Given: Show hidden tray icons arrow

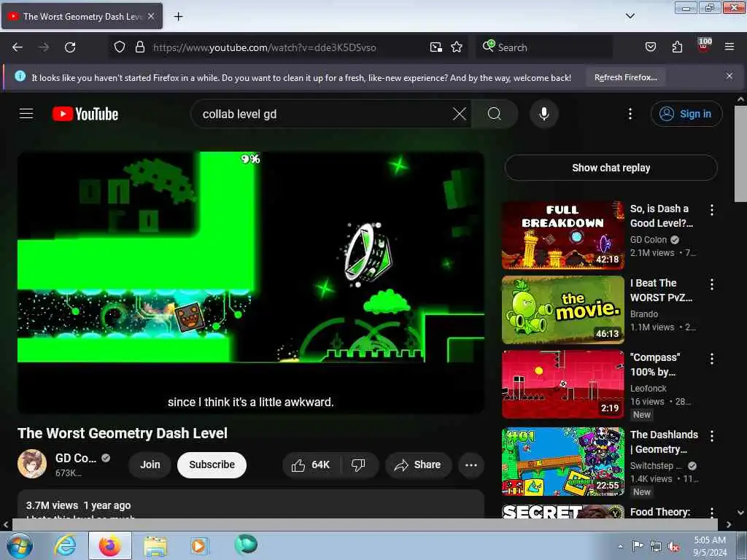Looking at the screenshot, I should tap(620, 546).
